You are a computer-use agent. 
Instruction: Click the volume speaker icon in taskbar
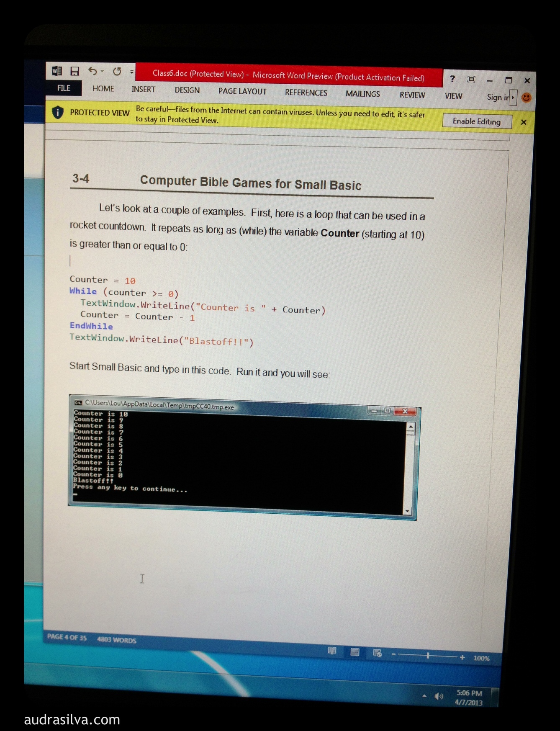438,696
